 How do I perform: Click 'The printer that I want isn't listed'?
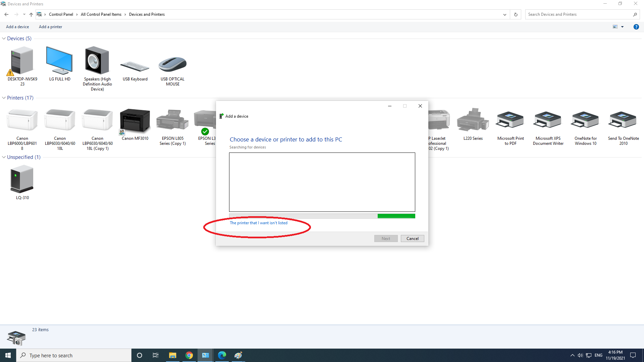tap(258, 223)
